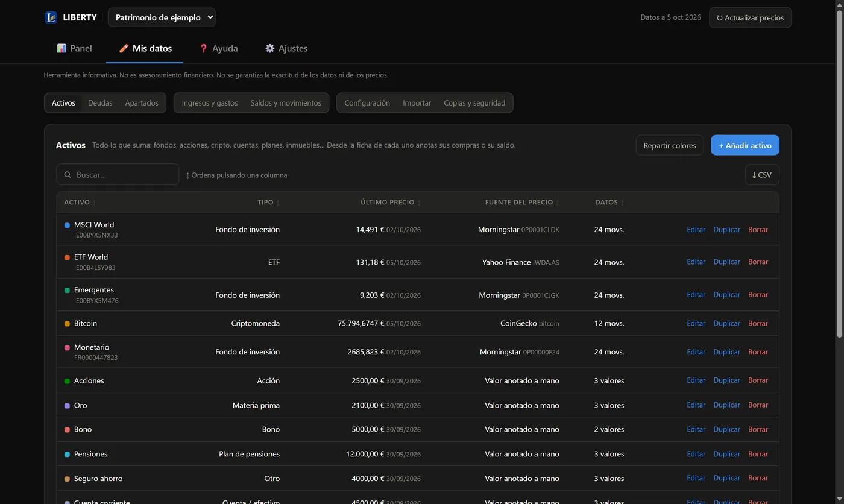Click Editar for the MSCI World row

pyautogui.click(x=696, y=230)
